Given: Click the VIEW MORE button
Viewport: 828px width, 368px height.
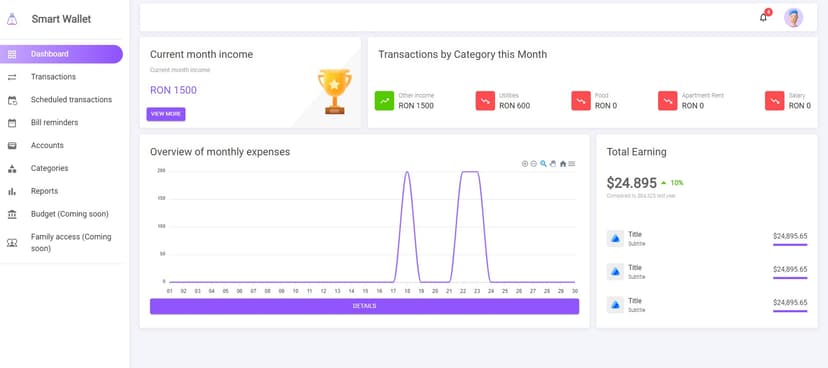Looking at the screenshot, I should 166,114.
